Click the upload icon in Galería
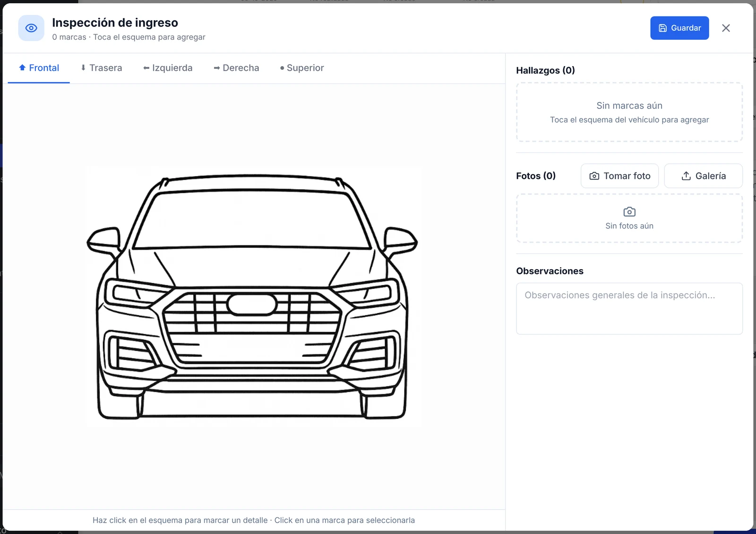Screen dimensions: 756x534 pyautogui.click(x=686, y=176)
